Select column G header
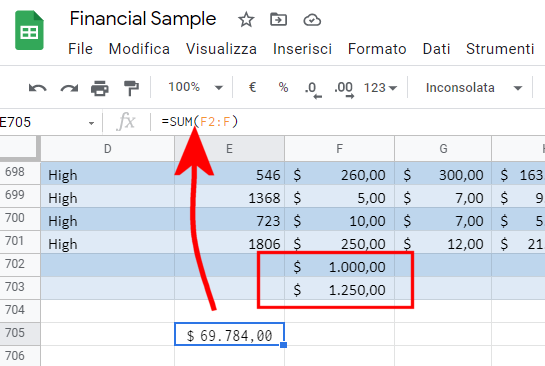 443,149
